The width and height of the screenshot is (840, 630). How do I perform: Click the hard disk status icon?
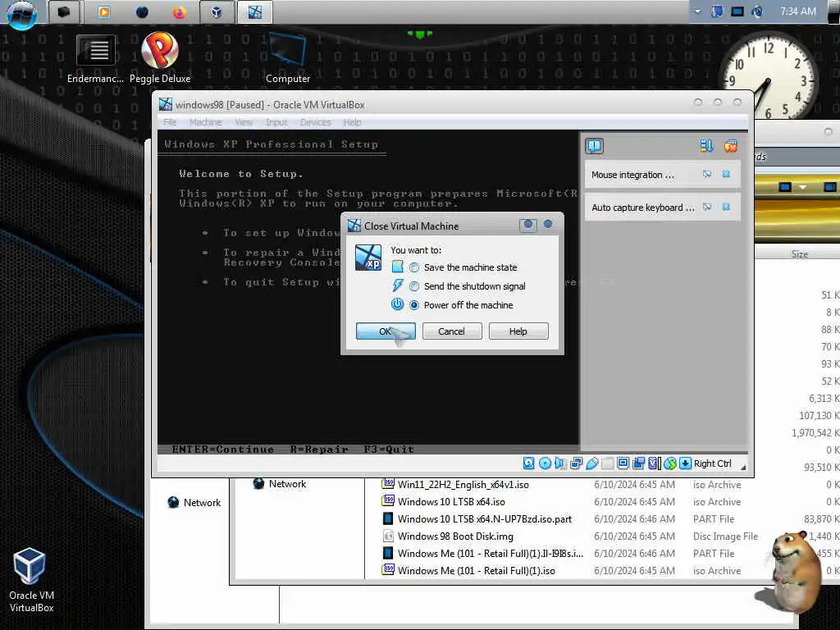coord(529,463)
